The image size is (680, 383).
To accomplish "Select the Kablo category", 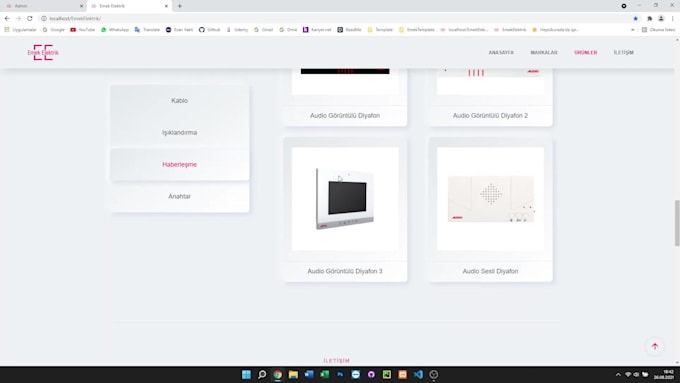I will coord(180,101).
